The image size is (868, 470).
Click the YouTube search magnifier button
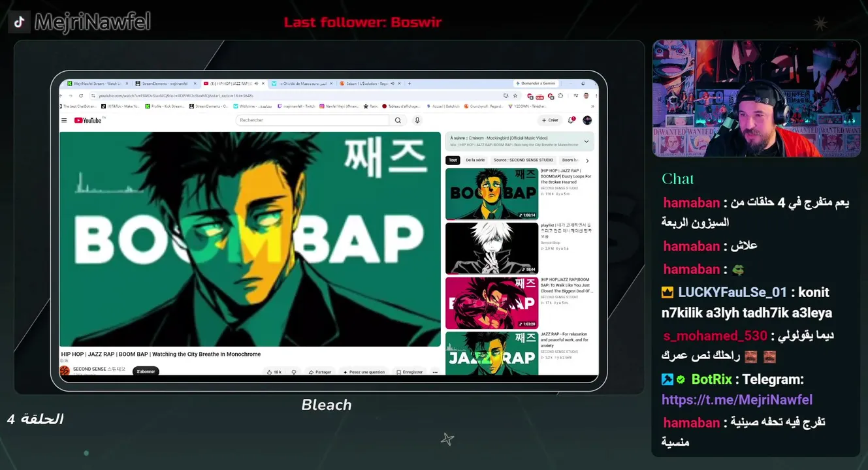pyautogui.click(x=398, y=120)
